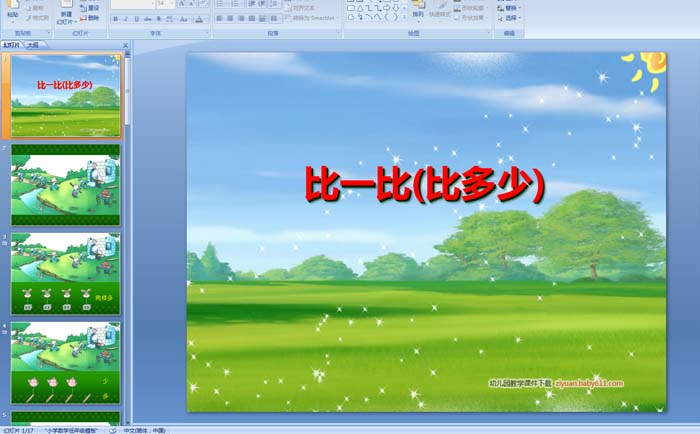Click the Shape Effects button
This screenshot has width=700, height=434.
tap(474, 18)
